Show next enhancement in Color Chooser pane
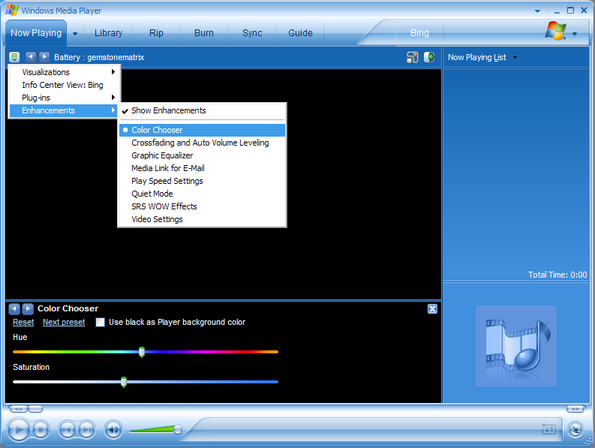The height and width of the screenshot is (448, 595). [28, 309]
